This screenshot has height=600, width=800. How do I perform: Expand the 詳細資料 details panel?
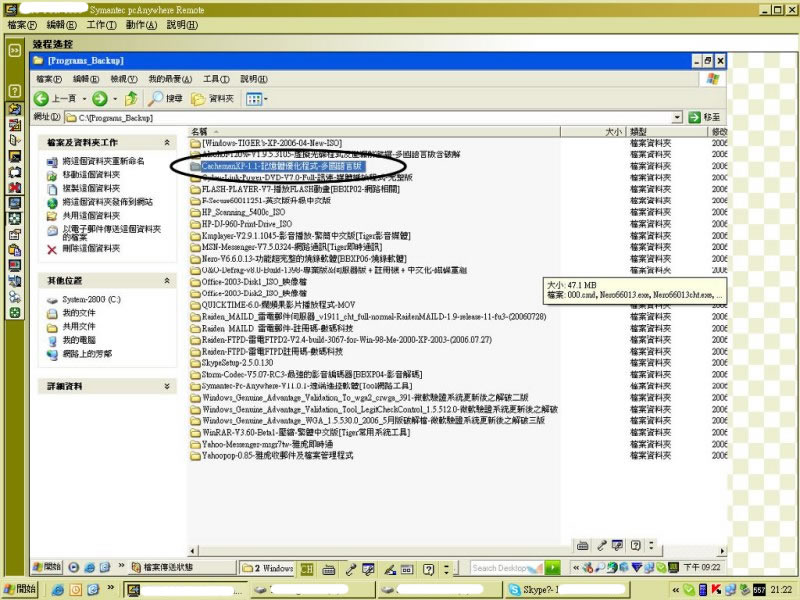(167, 386)
